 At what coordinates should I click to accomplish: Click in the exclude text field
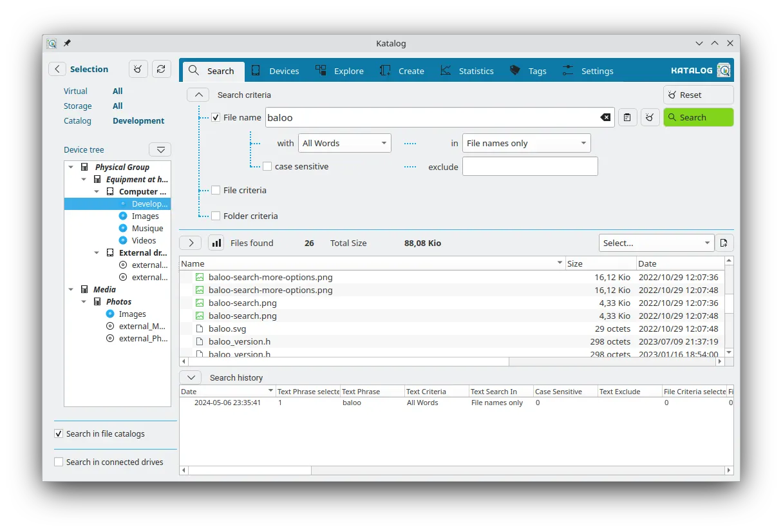pyautogui.click(x=530, y=166)
